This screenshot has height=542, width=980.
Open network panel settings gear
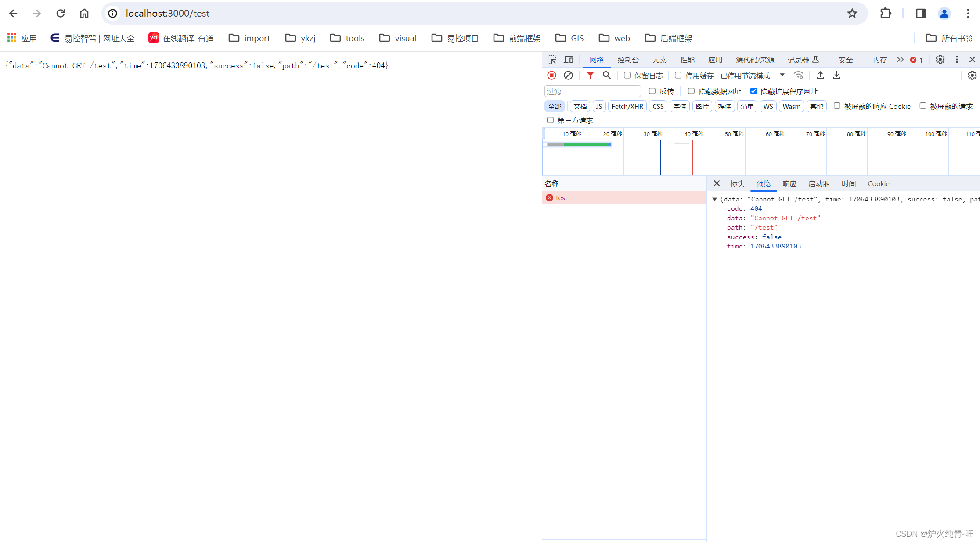click(972, 75)
